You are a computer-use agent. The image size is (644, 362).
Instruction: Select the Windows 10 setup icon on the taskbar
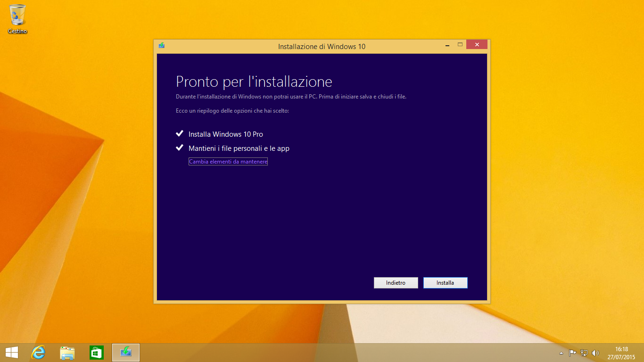(x=125, y=352)
